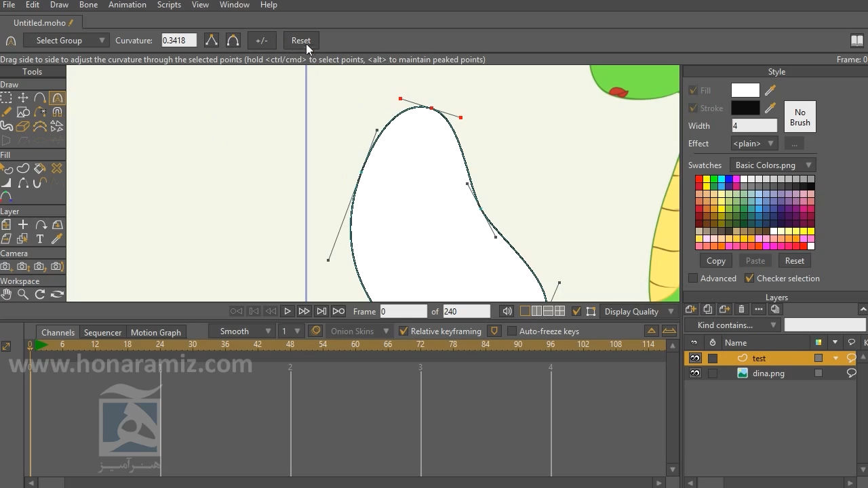Open the Select Group dropdown
Screen dimensions: 868x488
(66, 41)
